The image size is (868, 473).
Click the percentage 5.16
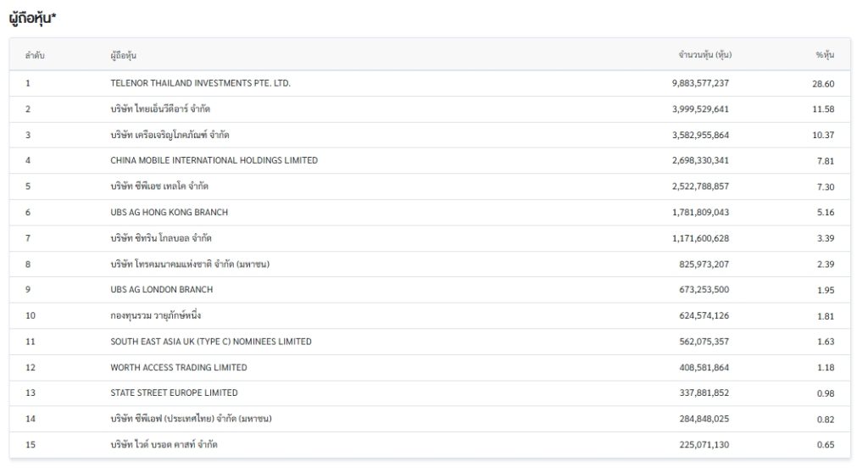826,212
